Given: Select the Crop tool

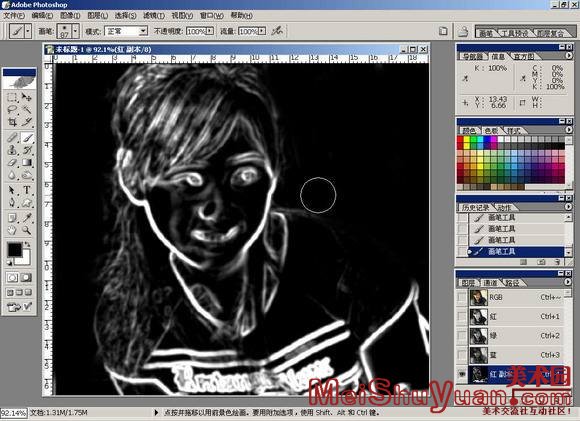Looking at the screenshot, I should (x=12, y=122).
